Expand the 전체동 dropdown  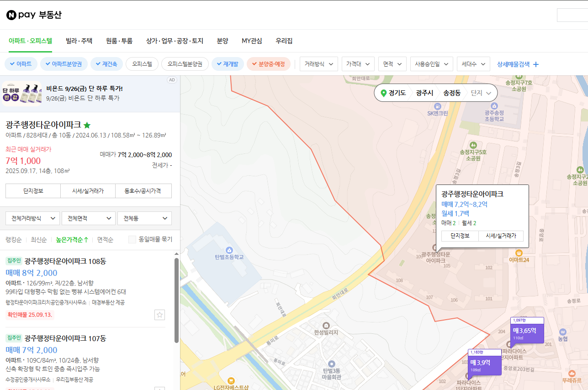click(144, 218)
